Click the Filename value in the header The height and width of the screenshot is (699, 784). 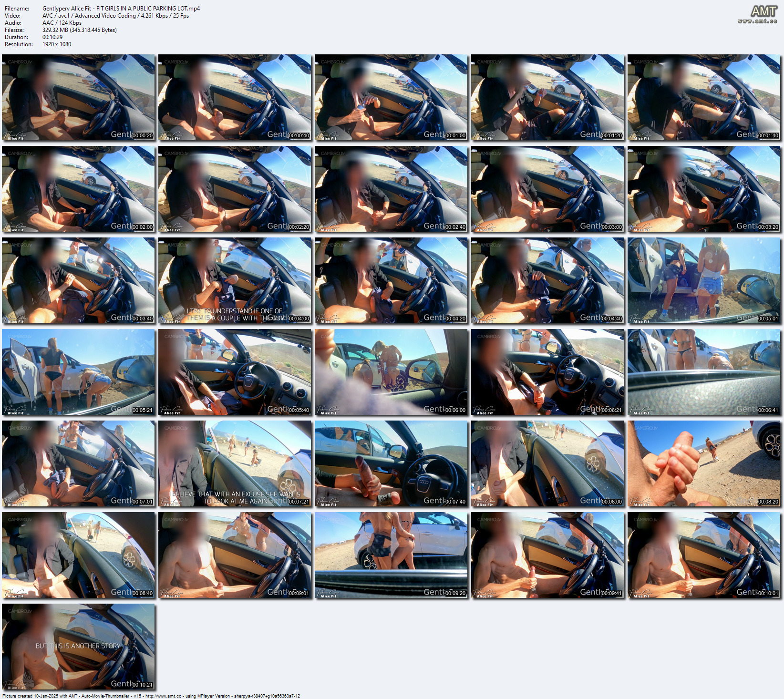click(x=121, y=9)
